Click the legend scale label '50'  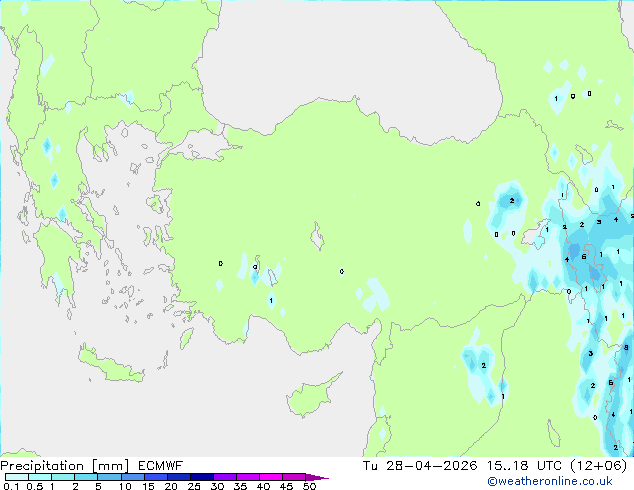[309, 486]
